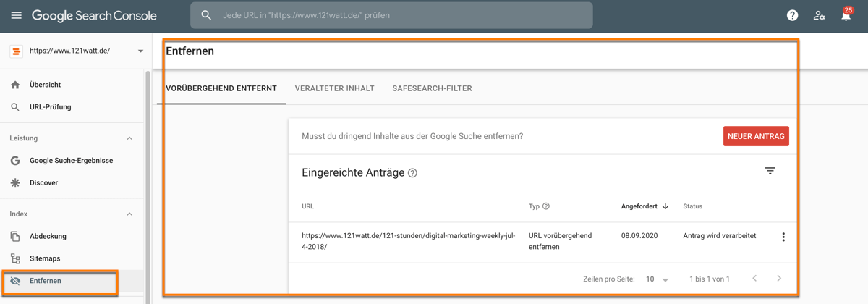The width and height of the screenshot is (868, 304).
Task: Click the sidebar vertical scrollbar
Action: [x=148, y=187]
